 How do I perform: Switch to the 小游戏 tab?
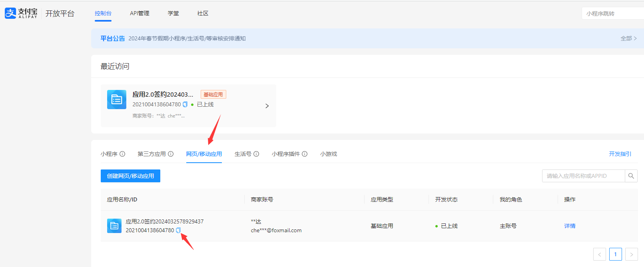pyautogui.click(x=329, y=154)
